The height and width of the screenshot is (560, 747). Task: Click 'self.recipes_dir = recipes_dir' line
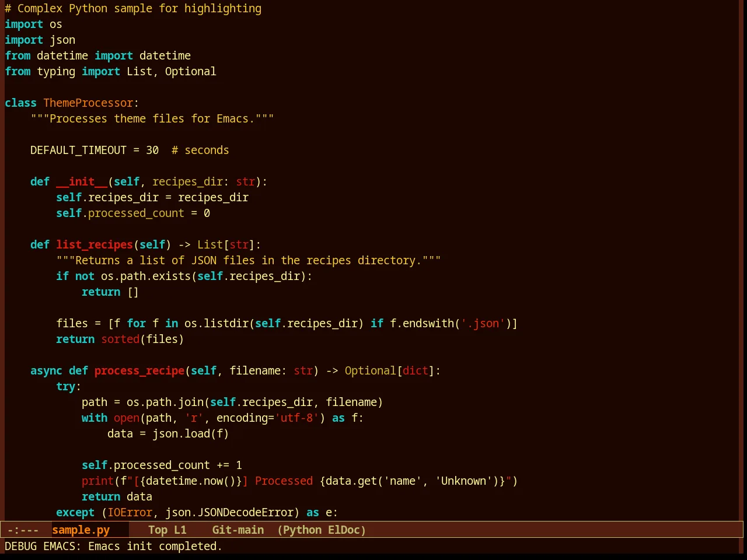152,197
